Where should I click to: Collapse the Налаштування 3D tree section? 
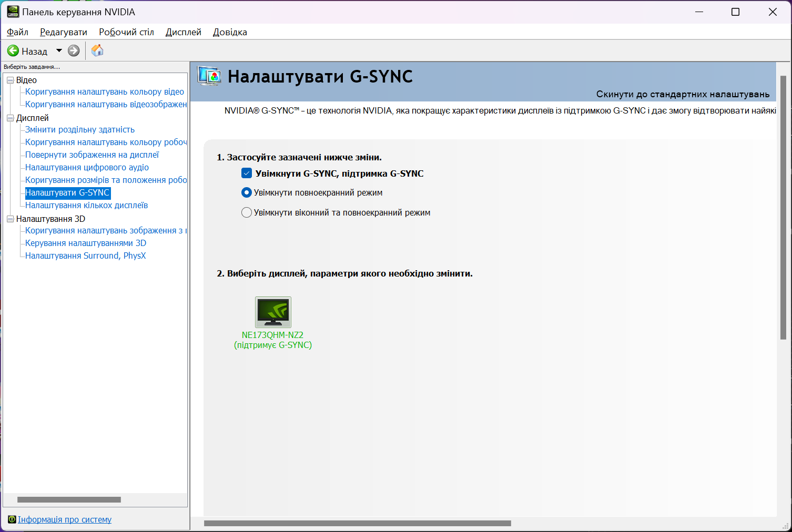pos(10,219)
